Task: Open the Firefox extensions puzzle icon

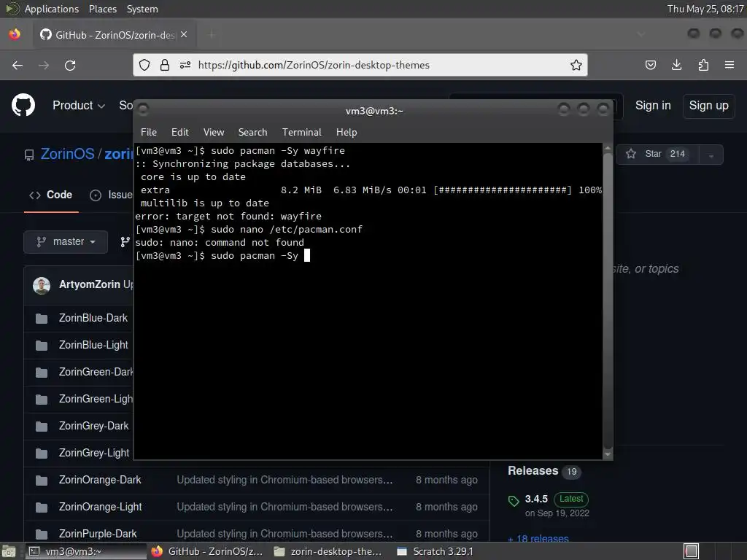Action: pyautogui.click(x=703, y=65)
